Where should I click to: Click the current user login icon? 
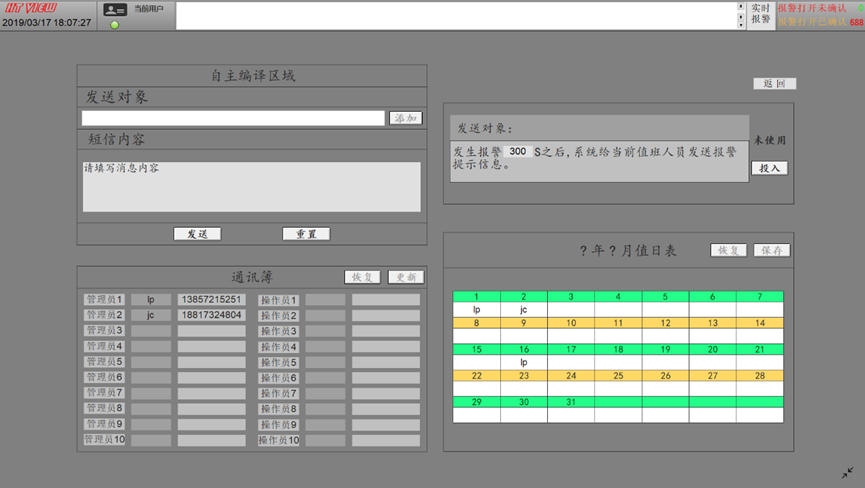[115, 10]
